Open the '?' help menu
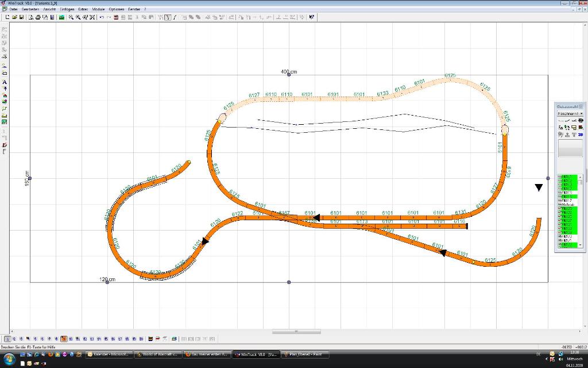Screen dimensions: 588x368 click(x=145, y=9)
